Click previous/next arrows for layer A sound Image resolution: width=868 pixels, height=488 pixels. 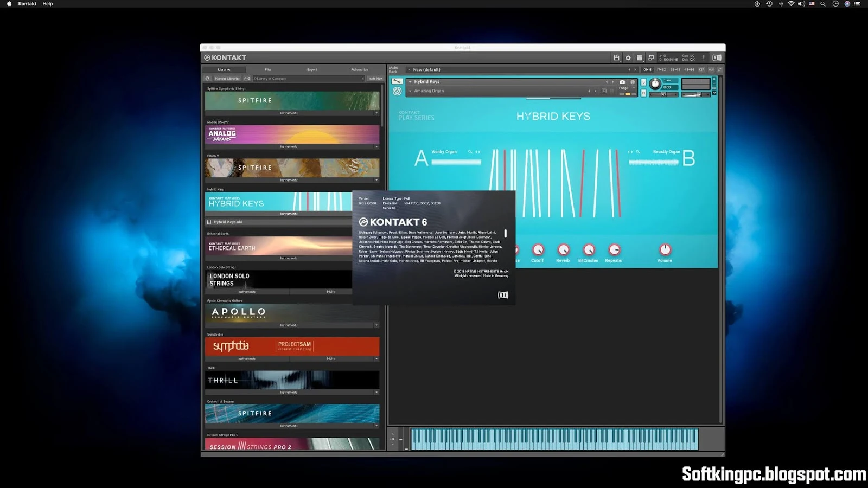click(x=478, y=152)
